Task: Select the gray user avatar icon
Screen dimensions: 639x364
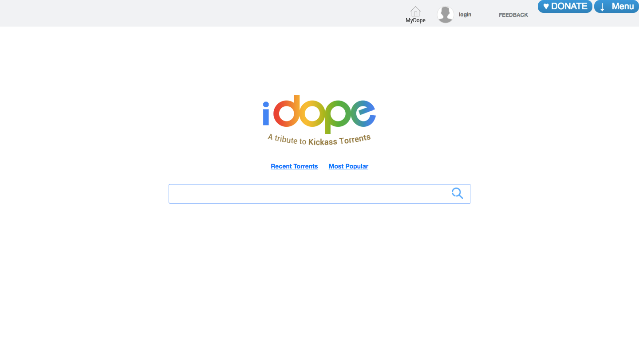Action: [x=446, y=15]
